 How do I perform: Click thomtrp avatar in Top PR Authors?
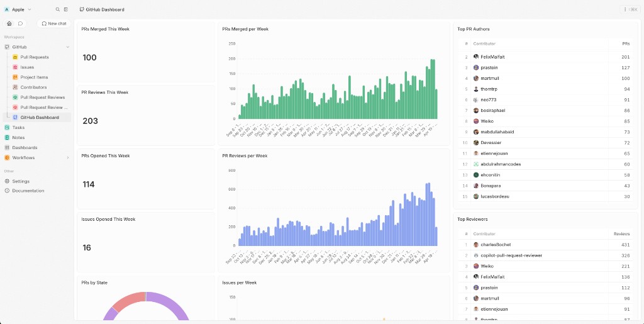point(476,89)
